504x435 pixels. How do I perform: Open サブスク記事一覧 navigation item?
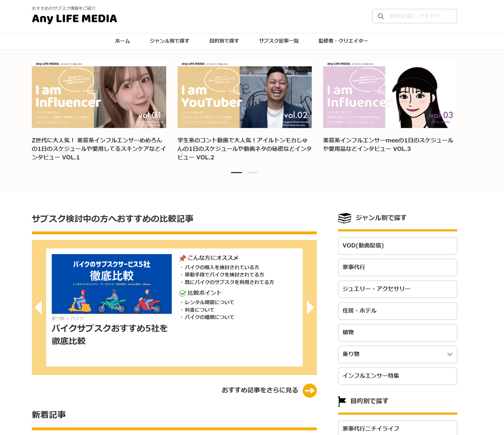click(x=279, y=41)
